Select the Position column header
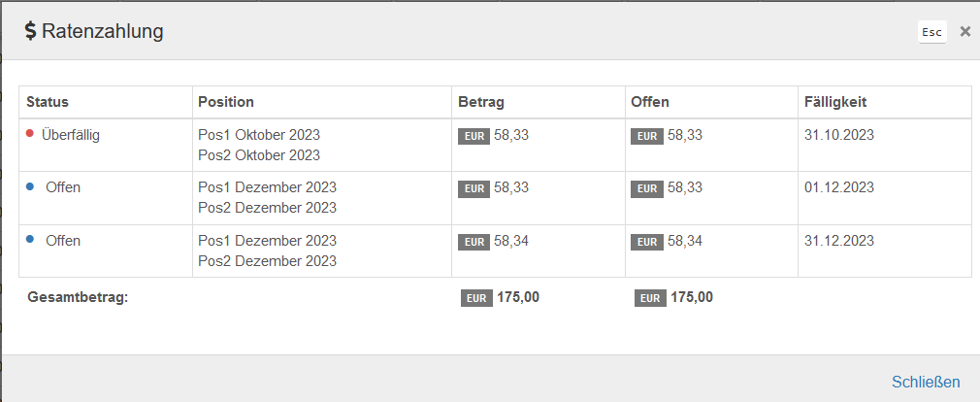Viewport: 980px width, 402px height. point(226,102)
